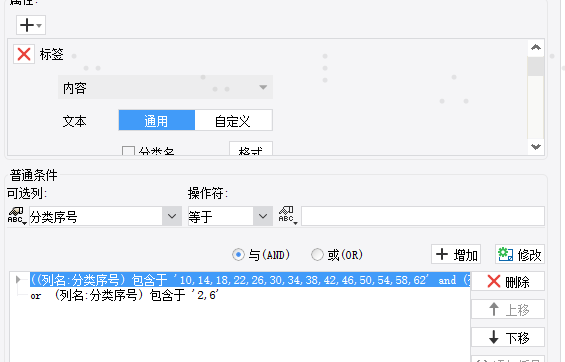The height and width of the screenshot is (362, 565).
Task: Click the attribute panel scrollbar thumb
Action: [536, 66]
